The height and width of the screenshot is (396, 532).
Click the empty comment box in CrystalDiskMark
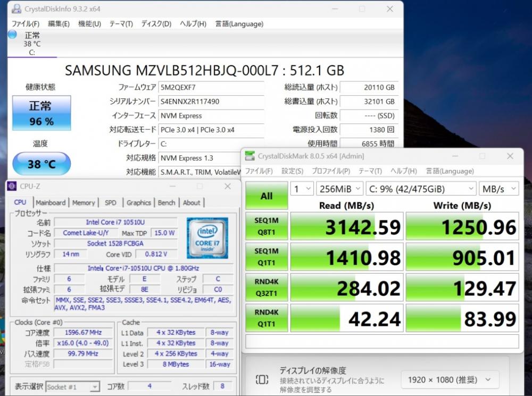coord(382,341)
